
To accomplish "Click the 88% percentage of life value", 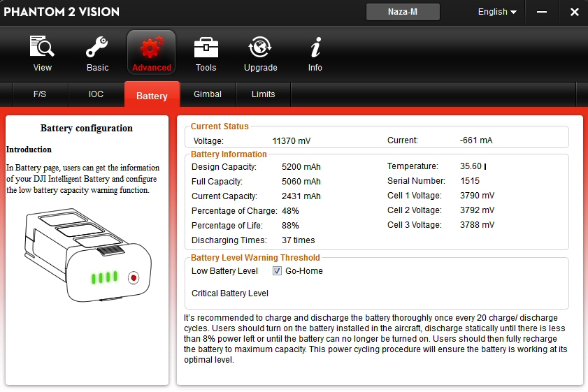I will 290,225.
